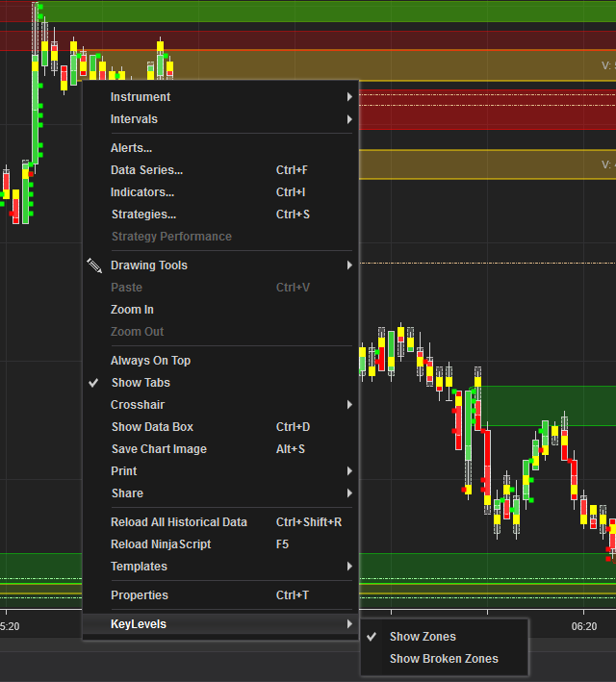This screenshot has width=616, height=682.
Task: Open chart Properties
Action: point(140,595)
